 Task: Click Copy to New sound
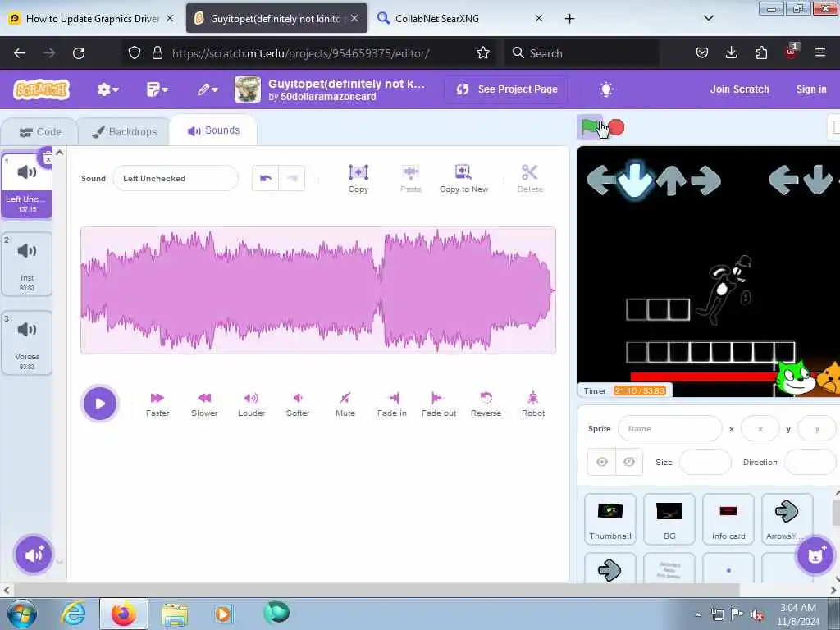pyautogui.click(x=464, y=178)
